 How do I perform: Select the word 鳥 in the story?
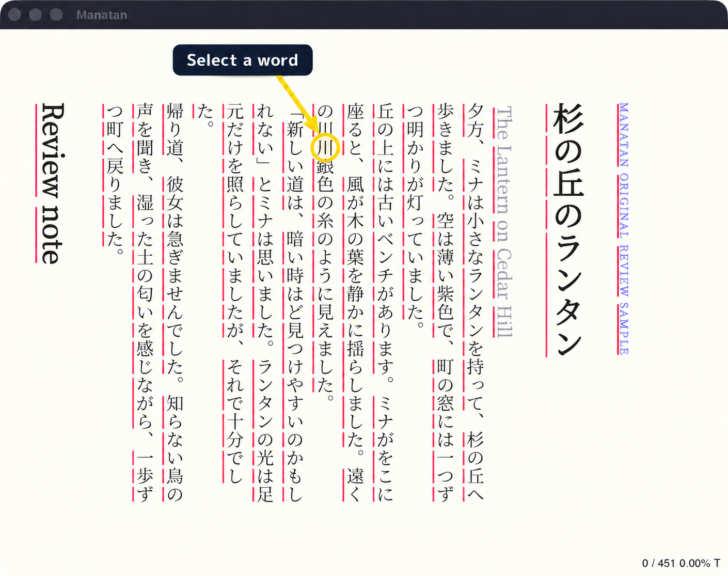pos(175,475)
